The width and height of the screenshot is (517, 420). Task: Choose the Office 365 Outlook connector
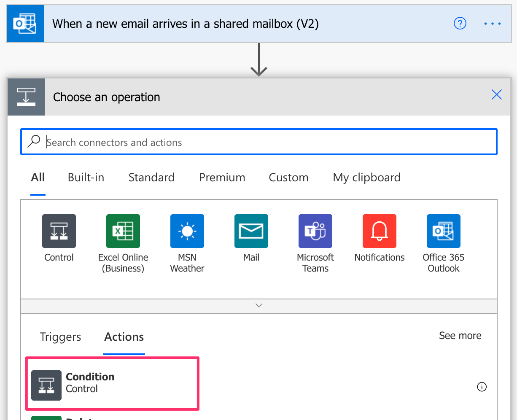point(444,231)
